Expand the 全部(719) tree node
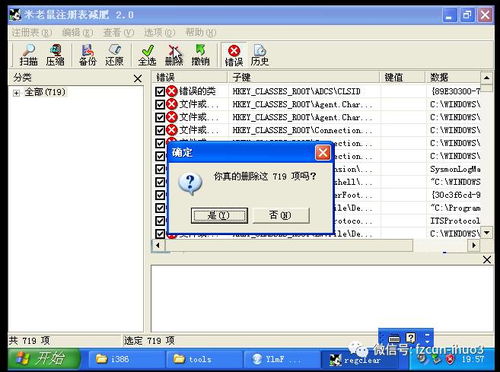The height and width of the screenshot is (372, 500). (x=16, y=93)
